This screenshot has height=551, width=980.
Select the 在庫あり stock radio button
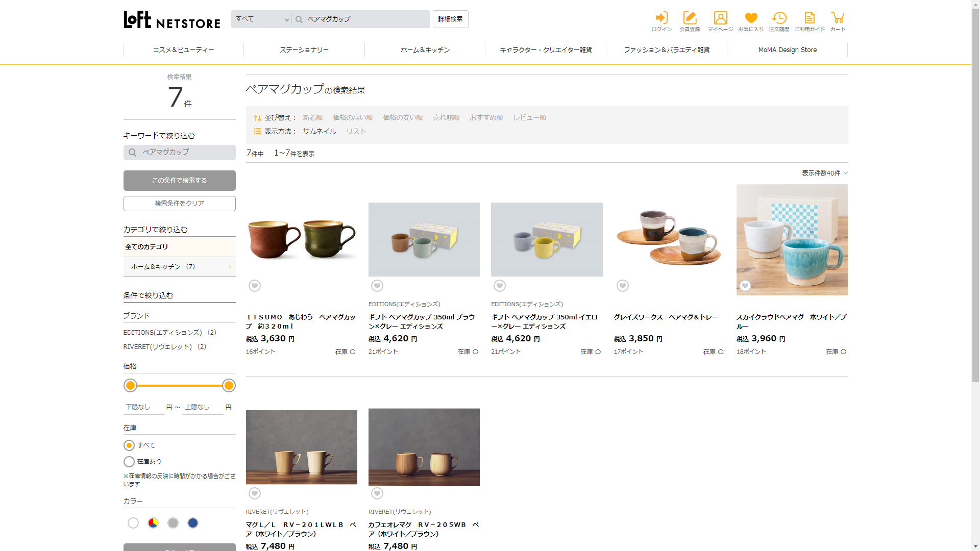tap(129, 462)
